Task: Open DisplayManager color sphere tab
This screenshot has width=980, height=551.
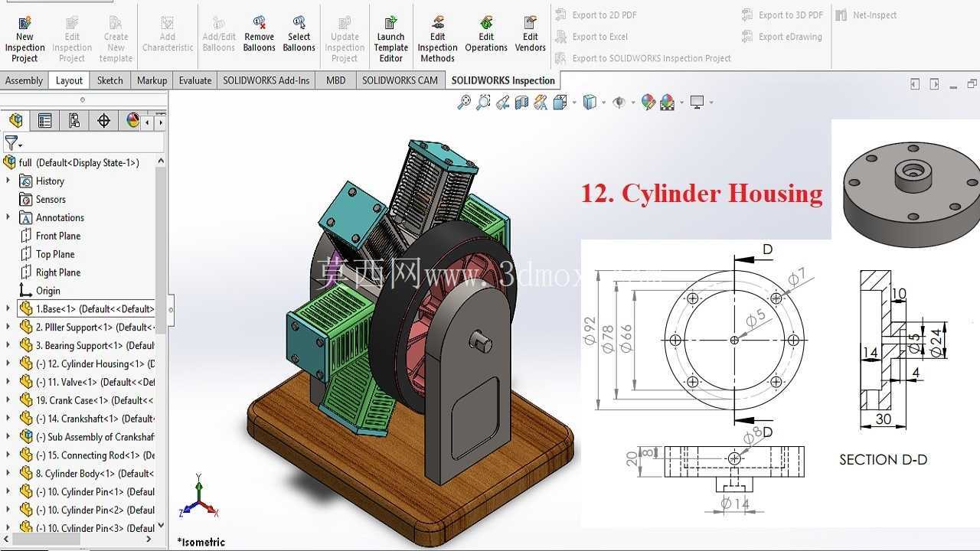Action: pos(132,120)
